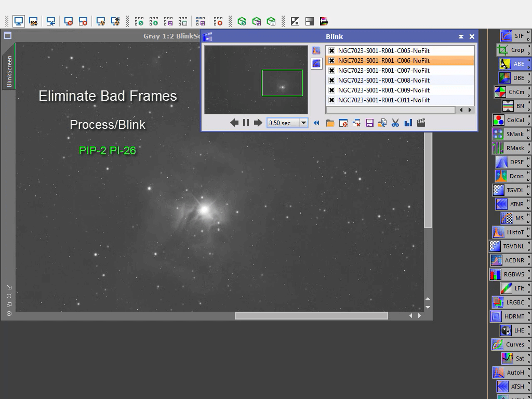Toggle checkbox for NGC7023-S001-R001-C011-NoFilt
Image resolution: width=532 pixels, height=399 pixels.
[x=331, y=100]
